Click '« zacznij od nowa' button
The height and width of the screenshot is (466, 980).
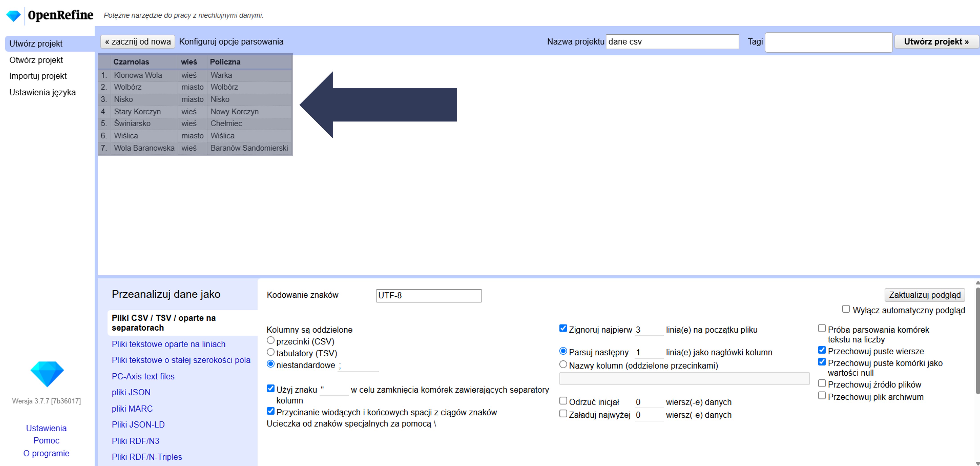[138, 41]
